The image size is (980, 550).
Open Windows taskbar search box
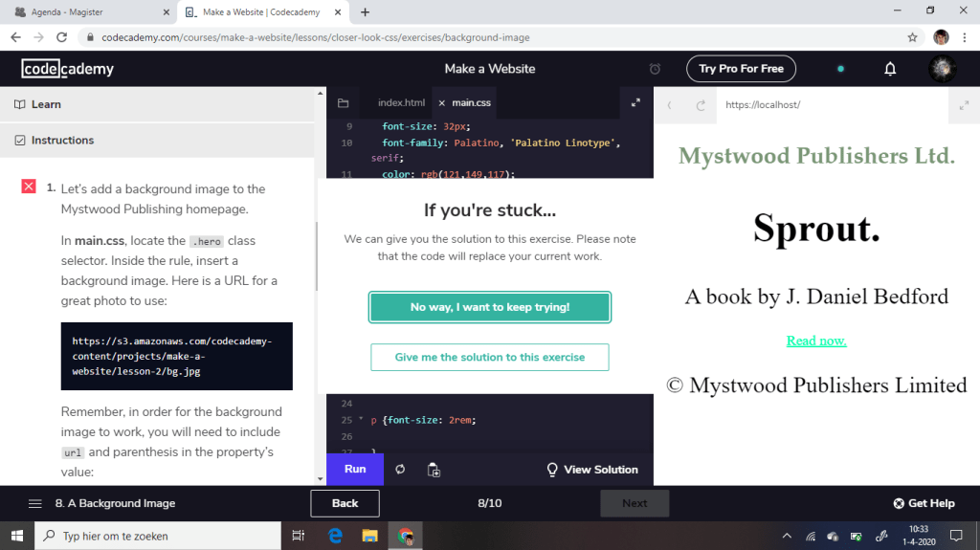(158, 536)
